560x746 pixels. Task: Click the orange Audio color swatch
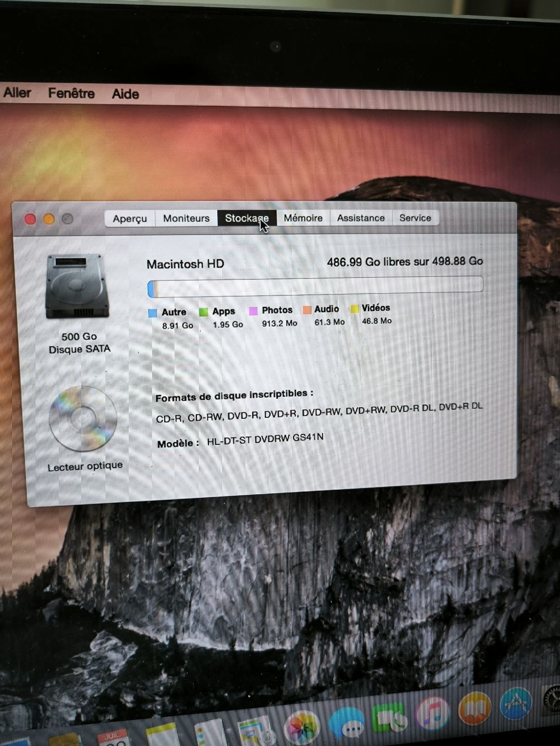click(307, 310)
